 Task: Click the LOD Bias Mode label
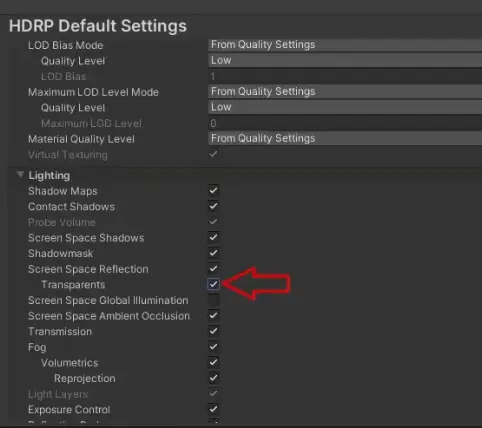[x=66, y=45]
